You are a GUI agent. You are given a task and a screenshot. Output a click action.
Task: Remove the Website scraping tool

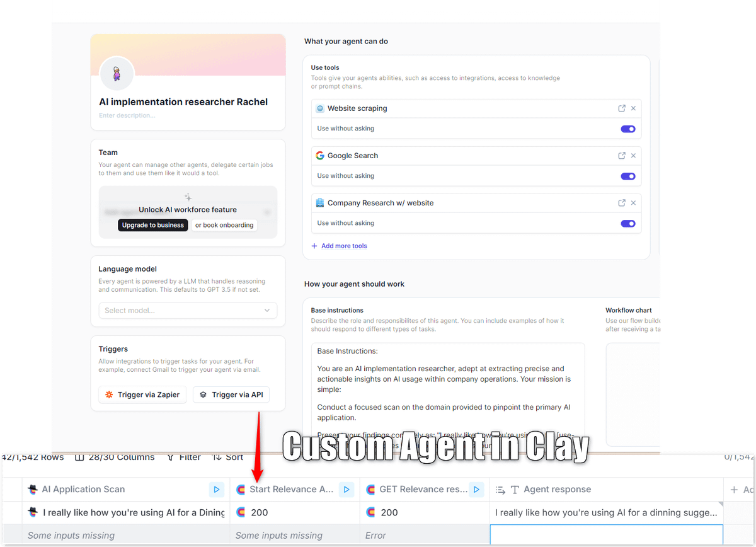pyautogui.click(x=633, y=108)
